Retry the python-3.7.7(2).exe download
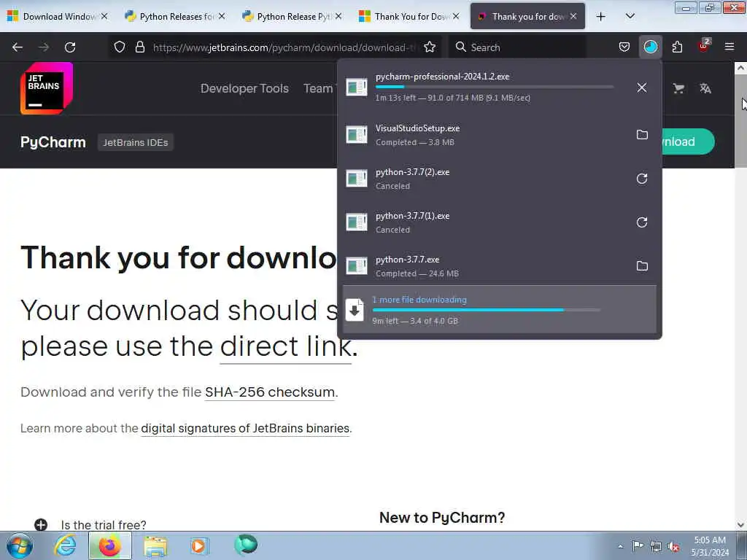Image resolution: width=747 pixels, height=560 pixels. coord(642,179)
